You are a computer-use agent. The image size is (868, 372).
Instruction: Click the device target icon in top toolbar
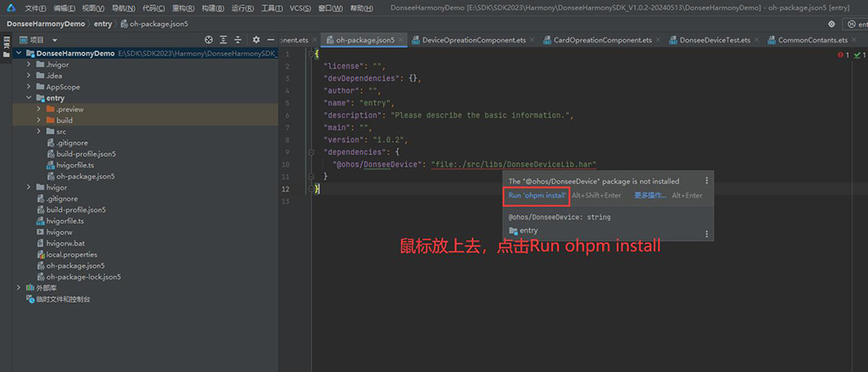coord(832,24)
